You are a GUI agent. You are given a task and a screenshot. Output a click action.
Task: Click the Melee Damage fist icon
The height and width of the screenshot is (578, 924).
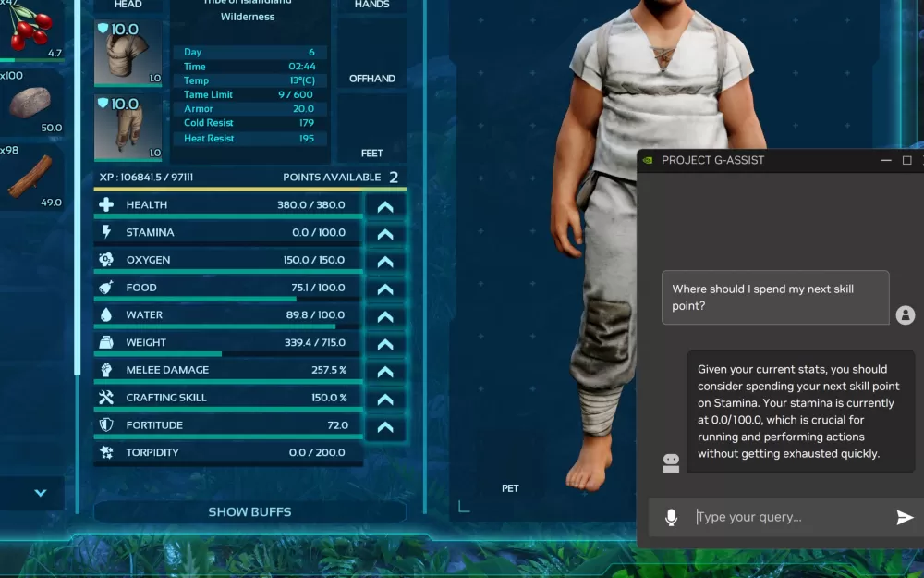[106, 370]
